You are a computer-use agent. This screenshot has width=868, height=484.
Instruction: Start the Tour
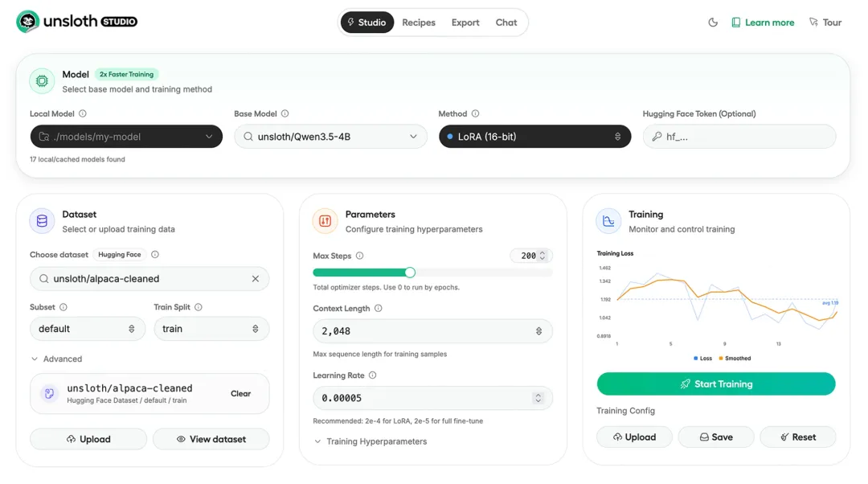pyautogui.click(x=825, y=23)
